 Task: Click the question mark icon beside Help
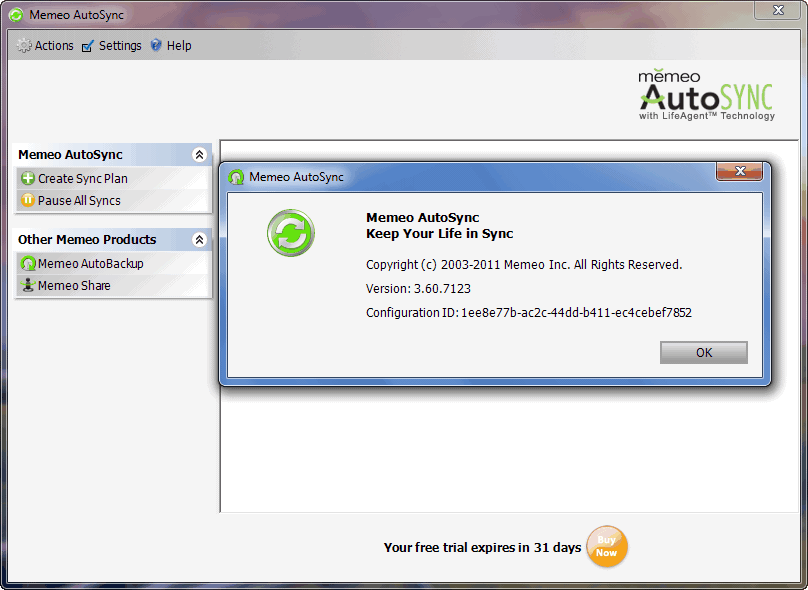pyautogui.click(x=155, y=45)
